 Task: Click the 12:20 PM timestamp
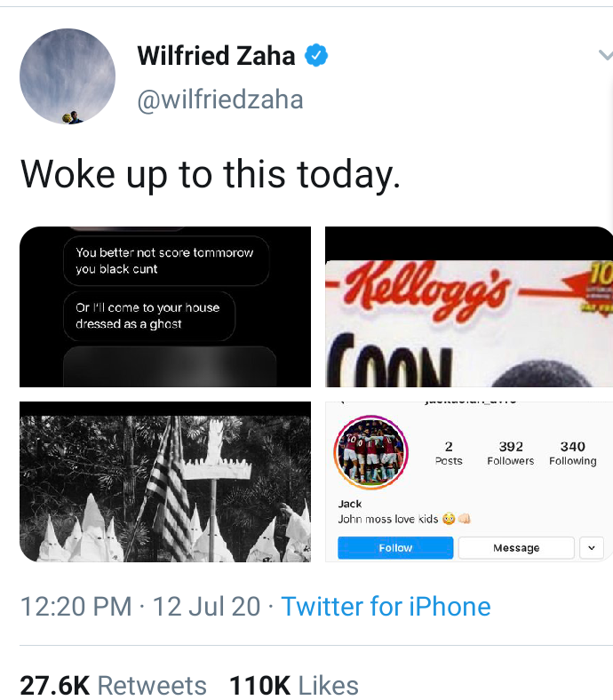pos(76,607)
